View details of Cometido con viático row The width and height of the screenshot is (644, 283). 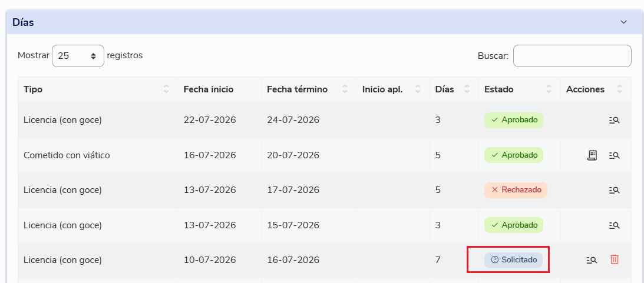pyautogui.click(x=614, y=155)
